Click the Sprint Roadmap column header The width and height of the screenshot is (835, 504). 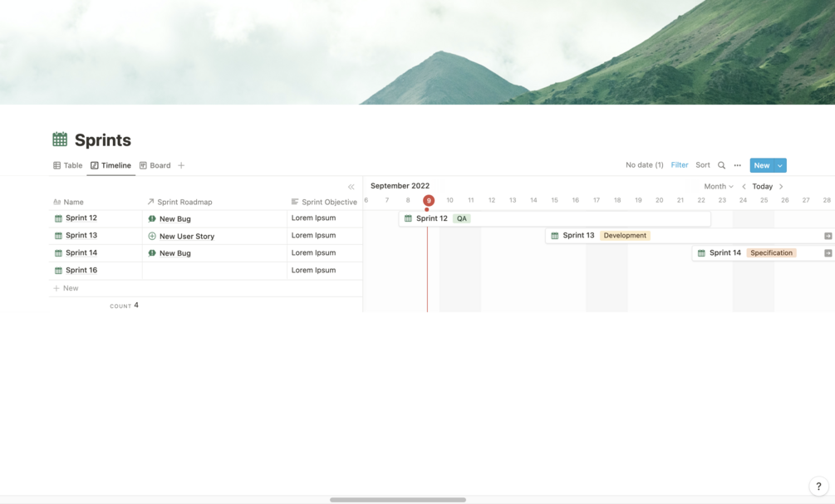click(x=179, y=202)
